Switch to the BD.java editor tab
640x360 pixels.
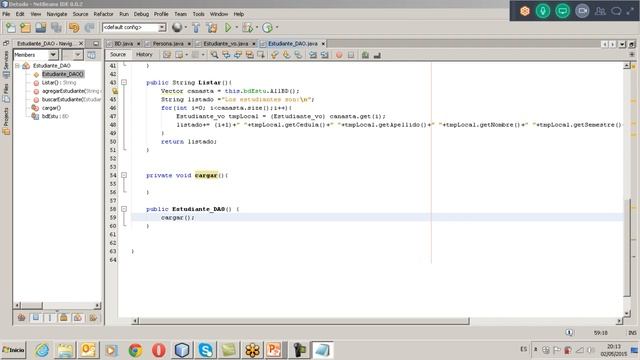pyautogui.click(x=123, y=43)
